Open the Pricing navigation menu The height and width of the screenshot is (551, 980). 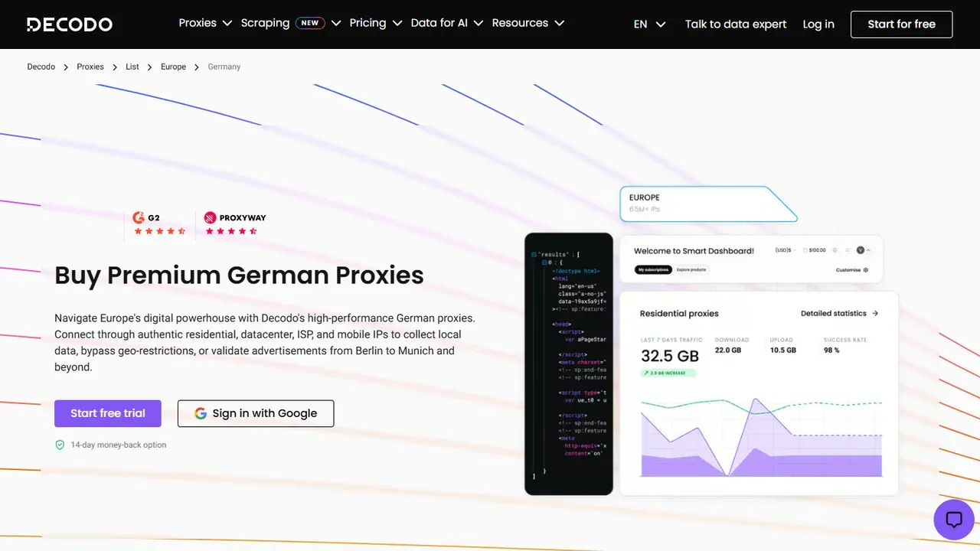pyautogui.click(x=375, y=23)
